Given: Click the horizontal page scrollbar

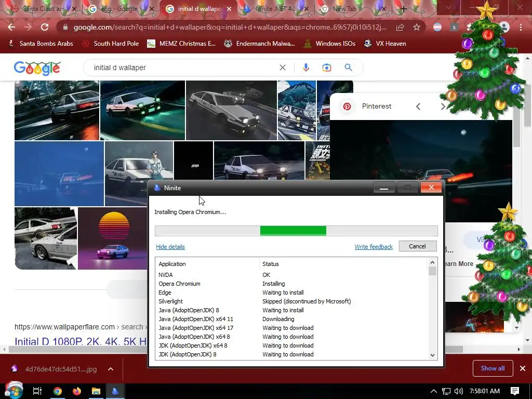Looking at the screenshot, I should coord(235,349).
